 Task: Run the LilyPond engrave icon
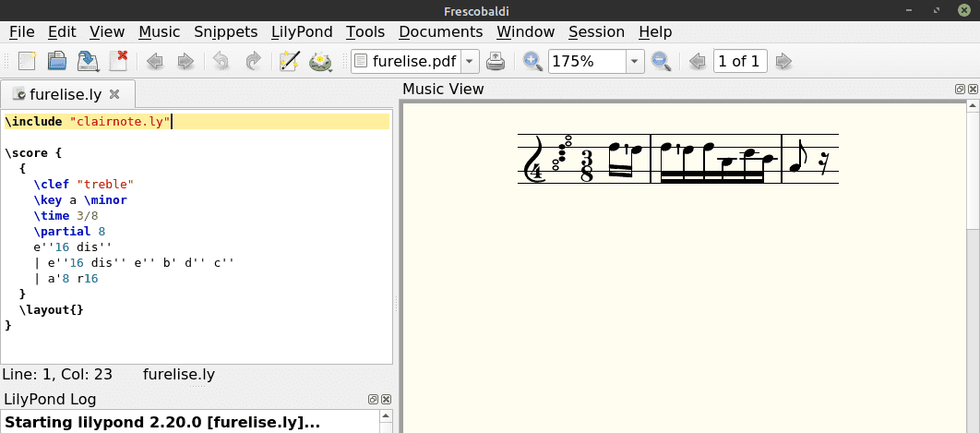pyautogui.click(x=320, y=62)
